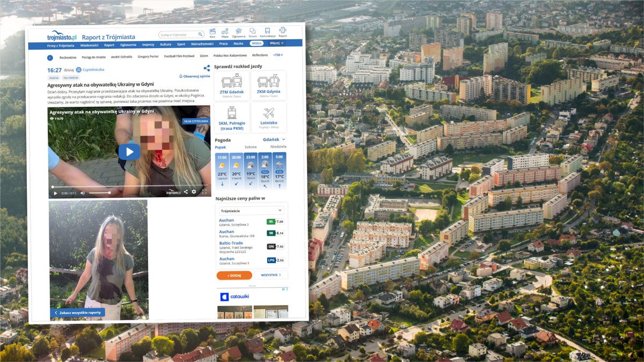
Task: Switch weather to Sobota tab
Action: [251, 147]
